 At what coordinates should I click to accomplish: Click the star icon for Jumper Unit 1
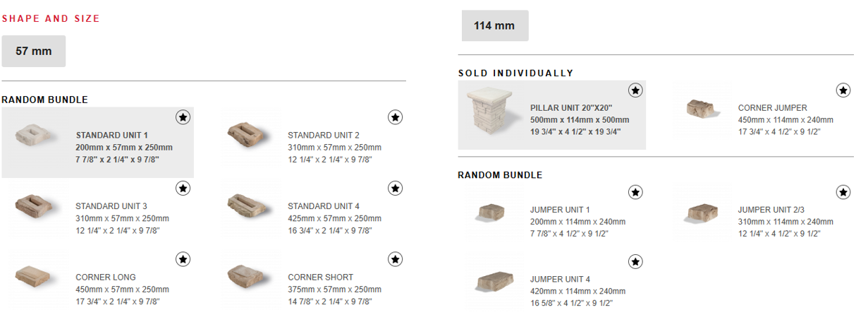635,192
